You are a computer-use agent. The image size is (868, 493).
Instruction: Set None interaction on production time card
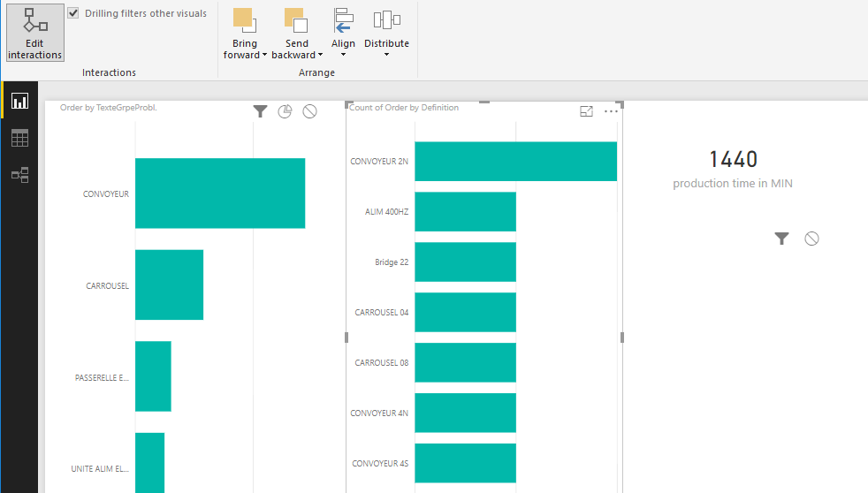(812, 239)
